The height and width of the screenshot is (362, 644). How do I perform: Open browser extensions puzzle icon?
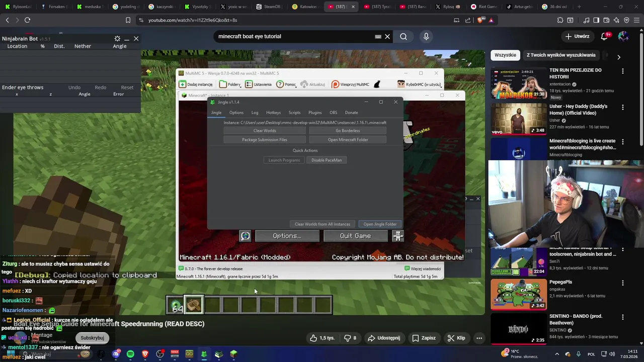point(560,20)
